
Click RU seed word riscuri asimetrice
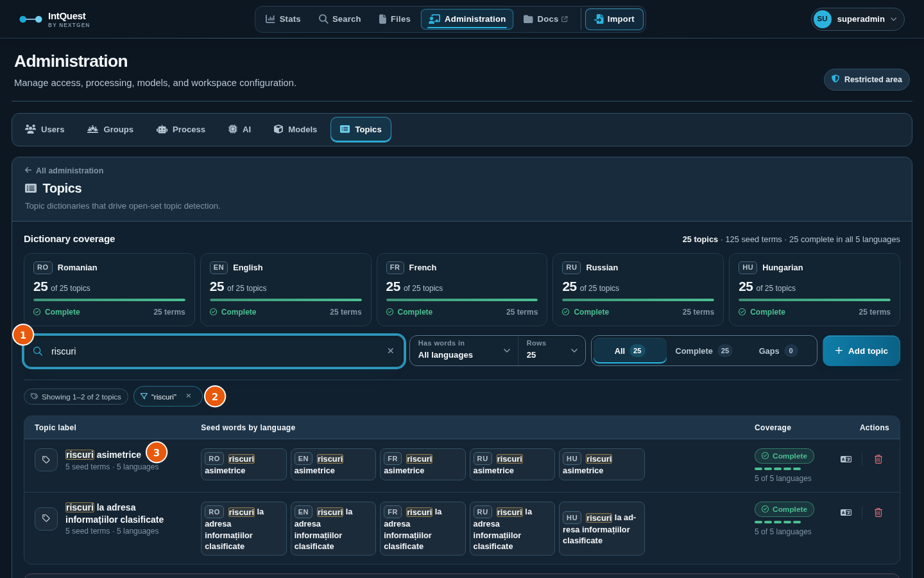[x=512, y=464]
